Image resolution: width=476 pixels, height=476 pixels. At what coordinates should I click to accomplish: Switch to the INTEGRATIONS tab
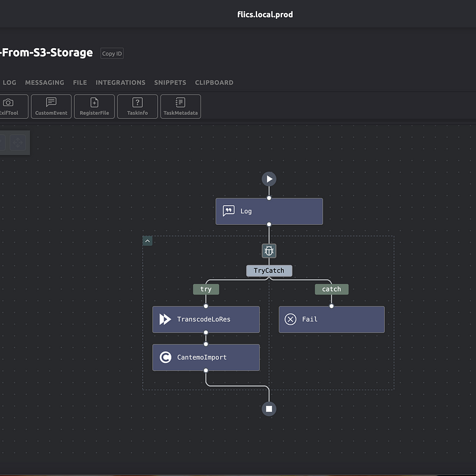(120, 83)
